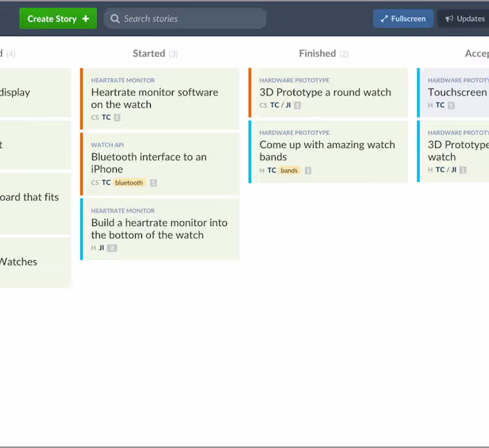Screen dimensions: 489x448
Task: Click HEARTRATE MONITOR epic on software story
Action: 123,80
